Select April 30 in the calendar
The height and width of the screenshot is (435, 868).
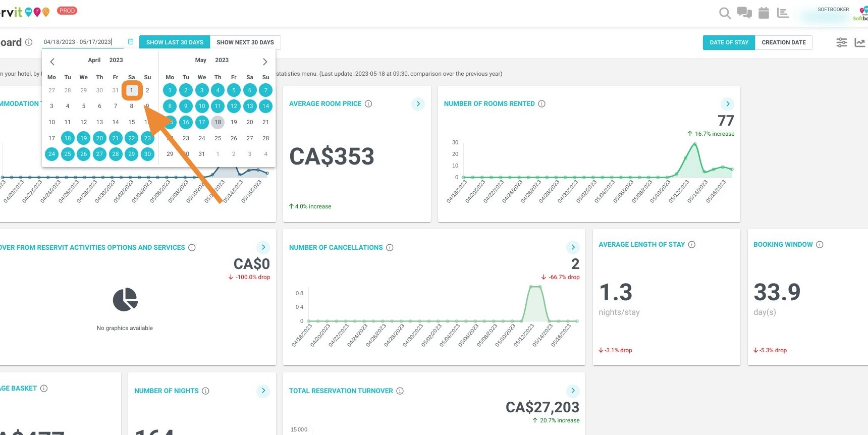[x=147, y=154]
